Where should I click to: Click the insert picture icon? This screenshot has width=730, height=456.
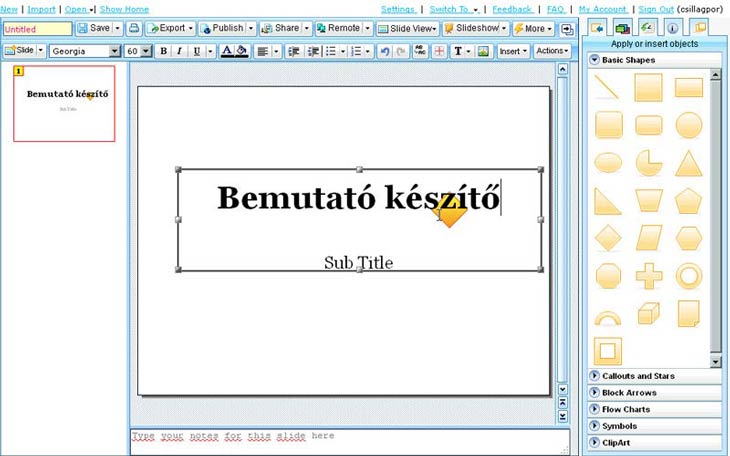[x=483, y=51]
